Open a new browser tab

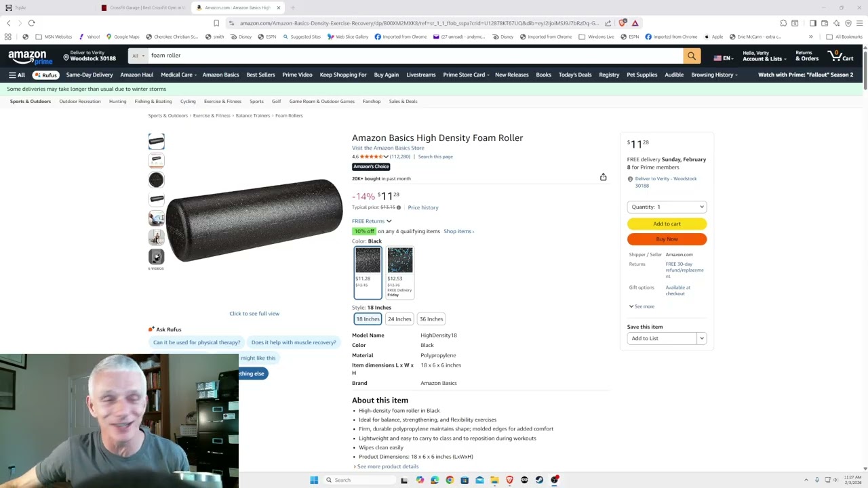pos(293,8)
